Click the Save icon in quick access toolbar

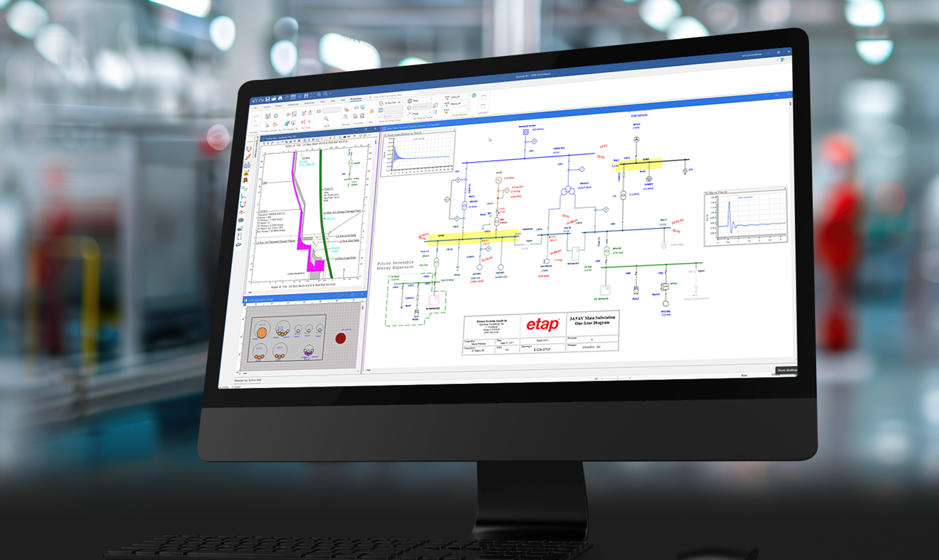click(x=268, y=99)
